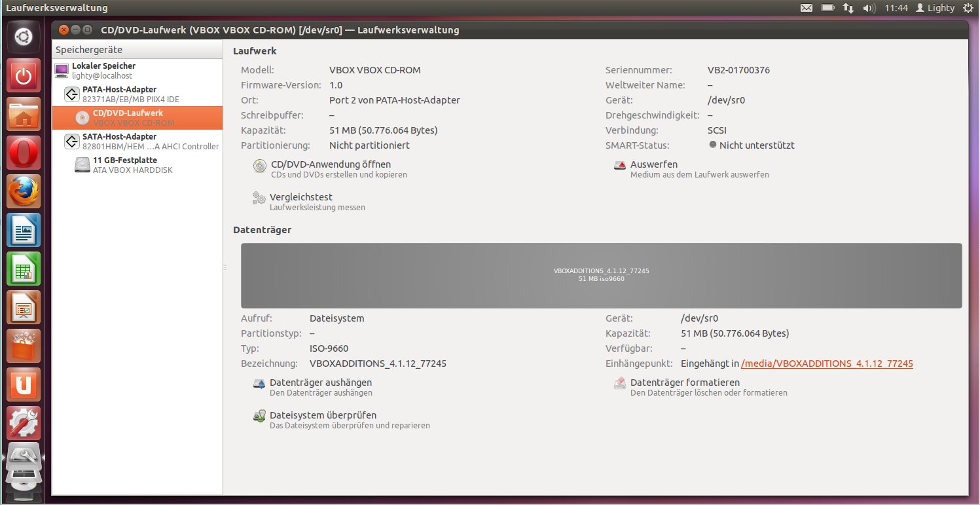Open LibreOffice Calc
Image resolution: width=980 pixels, height=505 pixels.
tap(24, 269)
